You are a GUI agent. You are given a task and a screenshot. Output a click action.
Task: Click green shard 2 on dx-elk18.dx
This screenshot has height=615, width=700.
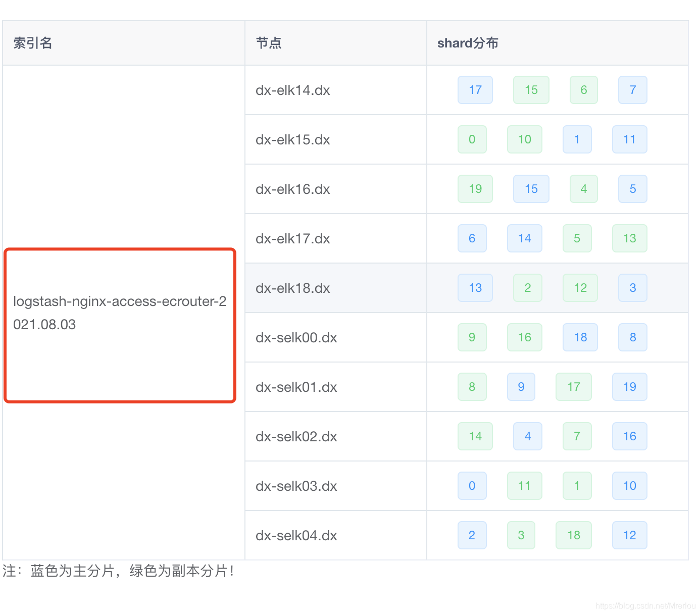point(528,288)
